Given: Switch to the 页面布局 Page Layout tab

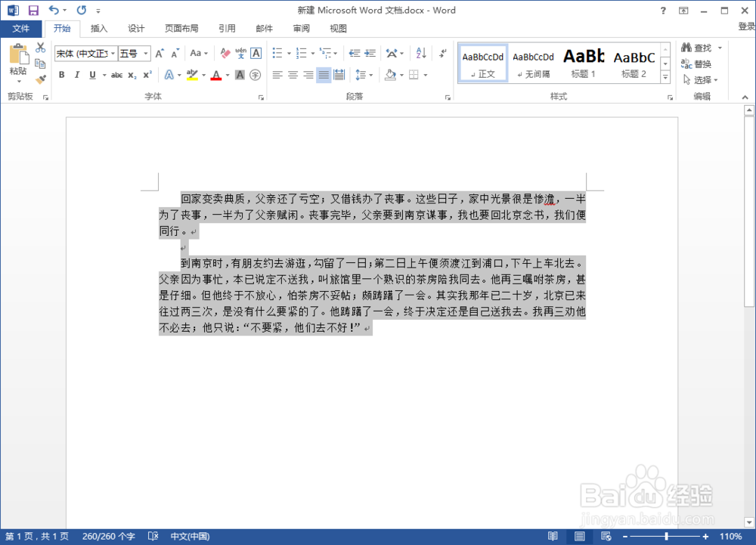Looking at the screenshot, I should (181, 29).
